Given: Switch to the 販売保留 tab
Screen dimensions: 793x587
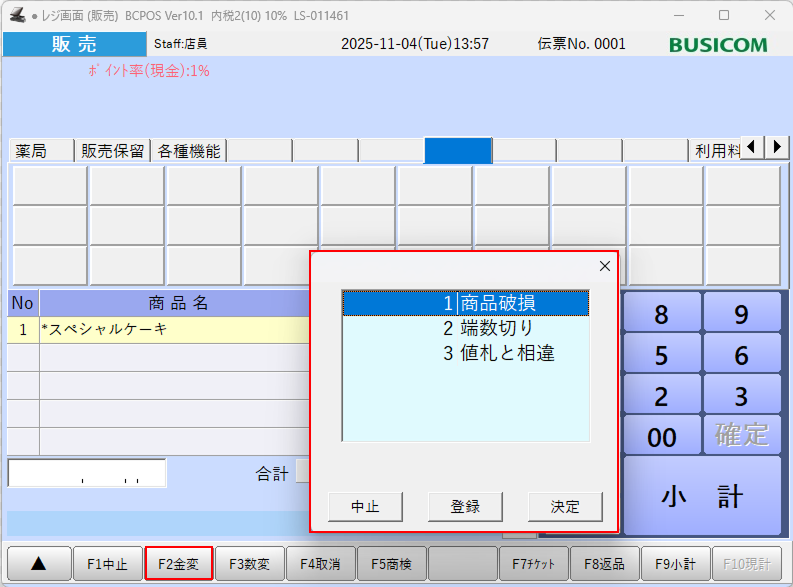Looking at the screenshot, I should (x=113, y=151).
